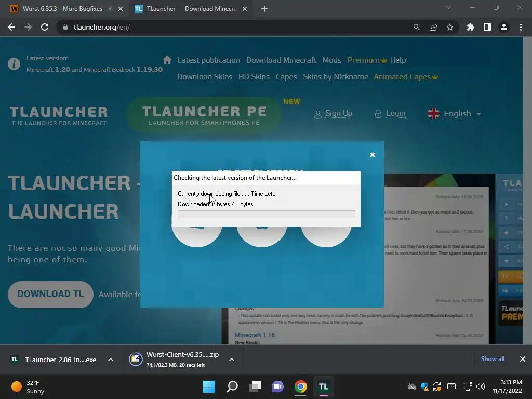Open the Mods menu link
532x399 pixels.
tap(331, 60)
